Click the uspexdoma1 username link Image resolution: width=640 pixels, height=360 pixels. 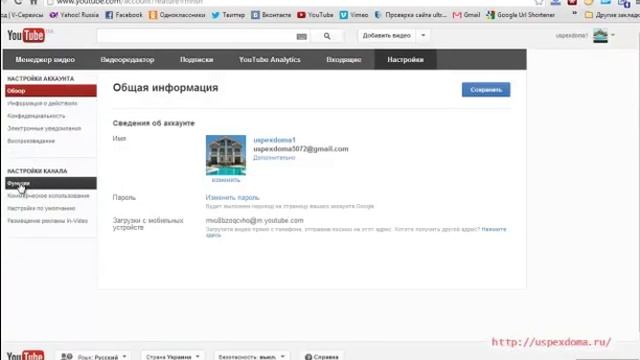[274, 140]
